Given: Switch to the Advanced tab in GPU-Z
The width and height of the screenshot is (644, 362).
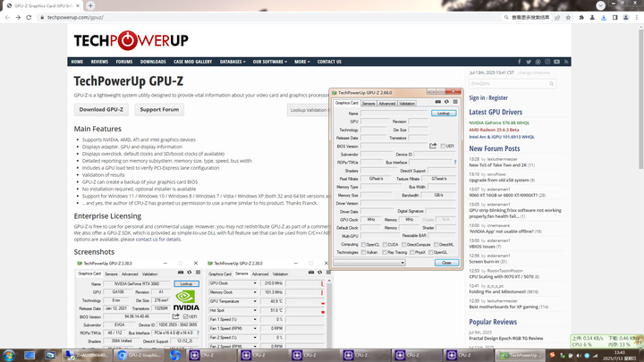Looking at the screenshot, I should click(387, 104).
